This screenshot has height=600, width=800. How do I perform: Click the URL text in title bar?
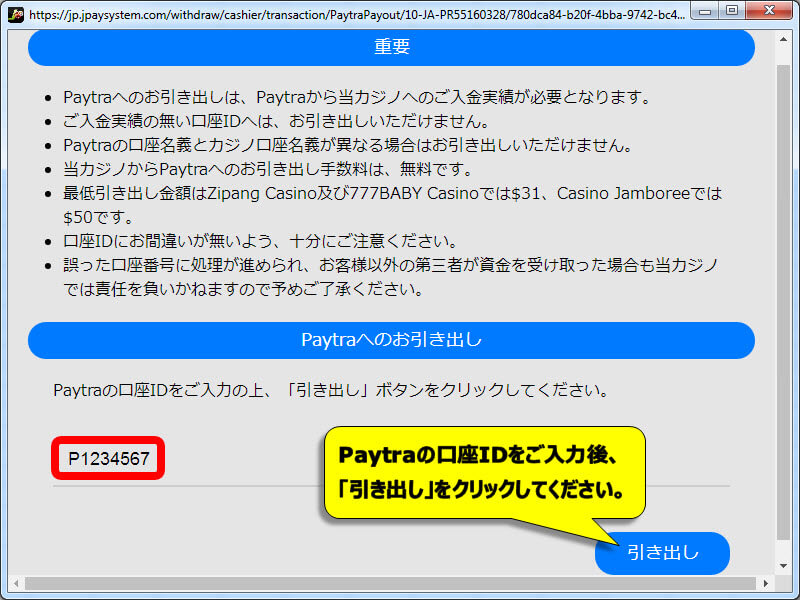pos(357,15)
